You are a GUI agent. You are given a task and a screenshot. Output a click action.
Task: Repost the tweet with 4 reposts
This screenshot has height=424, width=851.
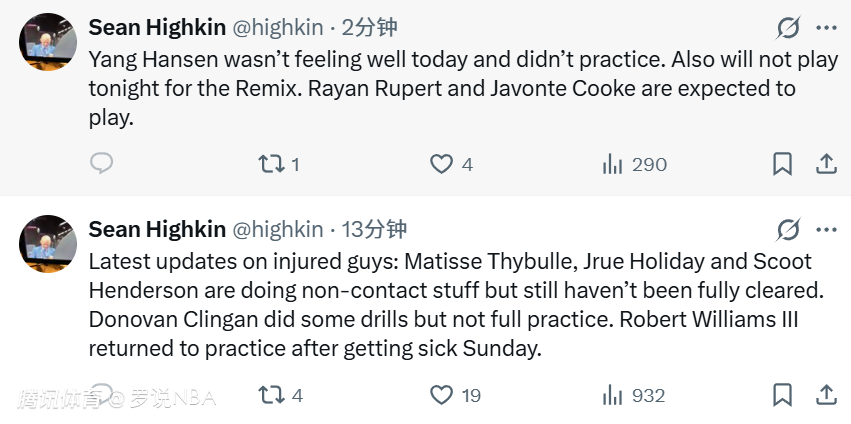click(271, 395)
